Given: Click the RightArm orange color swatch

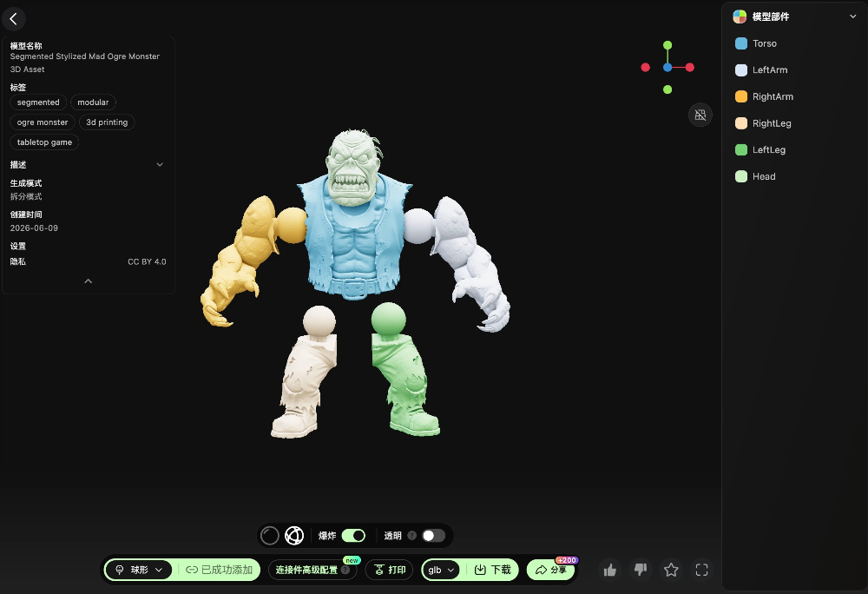Looking at the screenshot, I should (x=740, y=96).
